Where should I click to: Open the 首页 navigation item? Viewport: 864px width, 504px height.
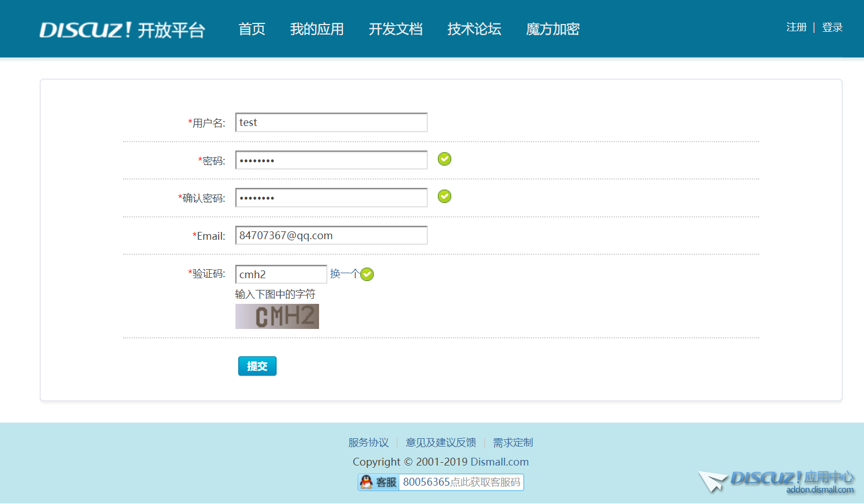pos(252,29)
